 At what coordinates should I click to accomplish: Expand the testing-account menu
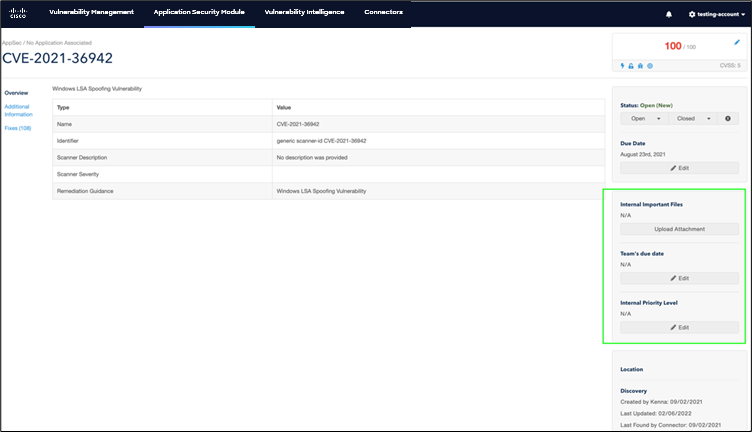pos(717,14)
